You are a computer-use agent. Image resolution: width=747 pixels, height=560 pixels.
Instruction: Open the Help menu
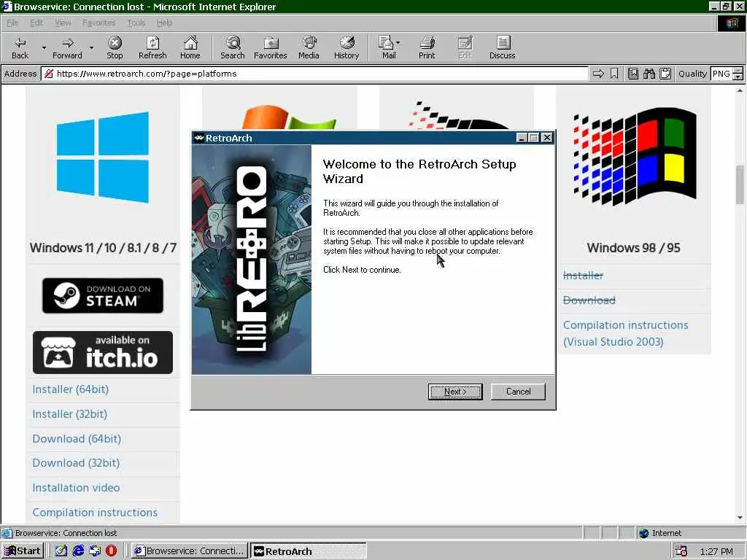(x=164, y=23)
